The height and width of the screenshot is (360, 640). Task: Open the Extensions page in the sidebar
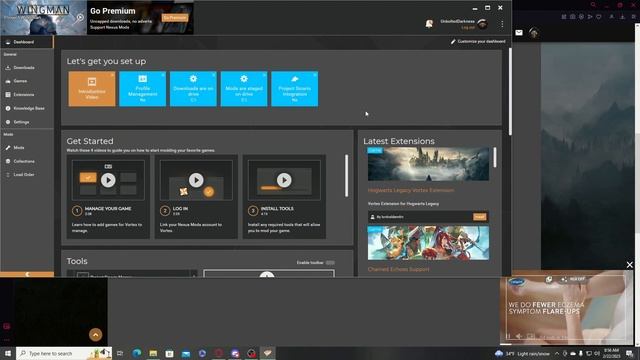pos(27,95)
